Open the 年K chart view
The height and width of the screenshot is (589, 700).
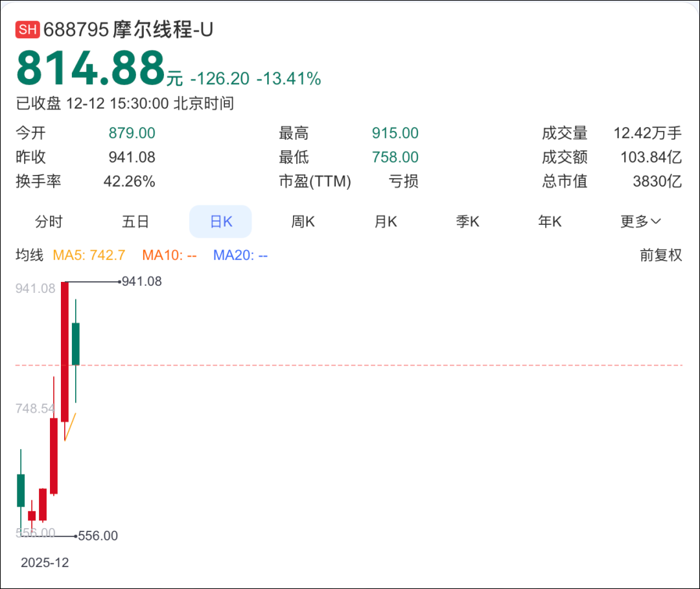pos(550,222)
